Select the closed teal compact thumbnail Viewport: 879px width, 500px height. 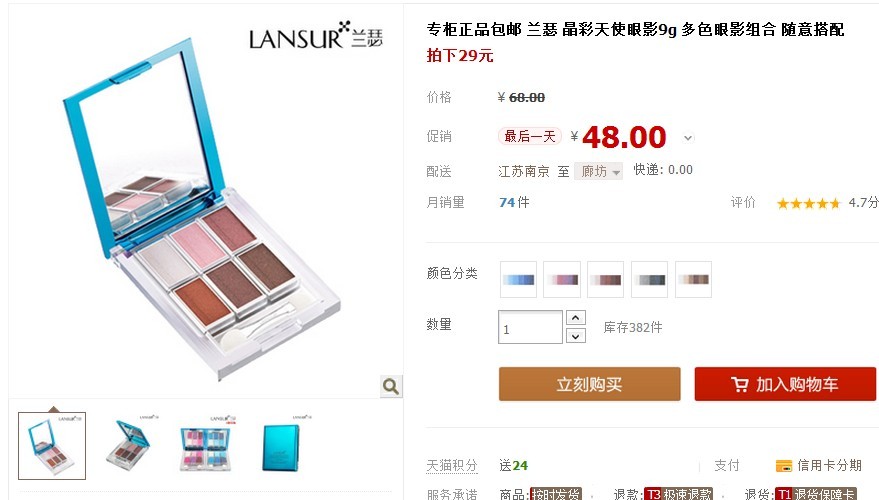click(x=284, y=445)
